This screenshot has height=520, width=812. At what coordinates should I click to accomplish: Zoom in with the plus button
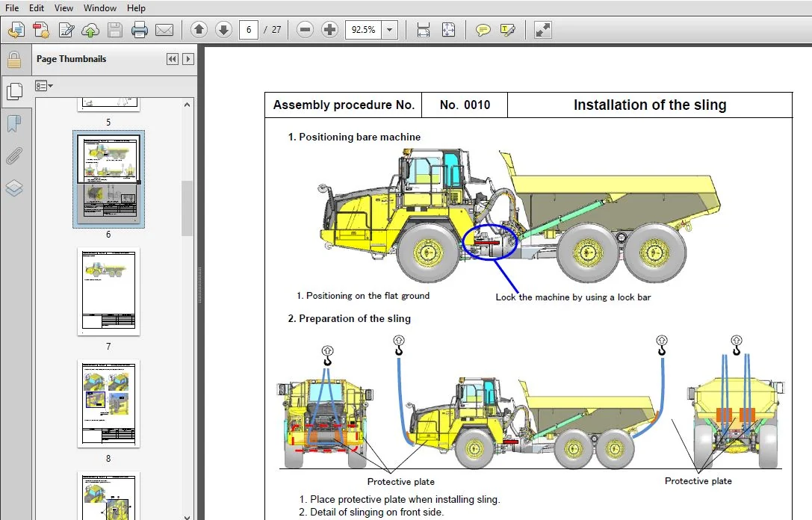(x=329, y=30)
